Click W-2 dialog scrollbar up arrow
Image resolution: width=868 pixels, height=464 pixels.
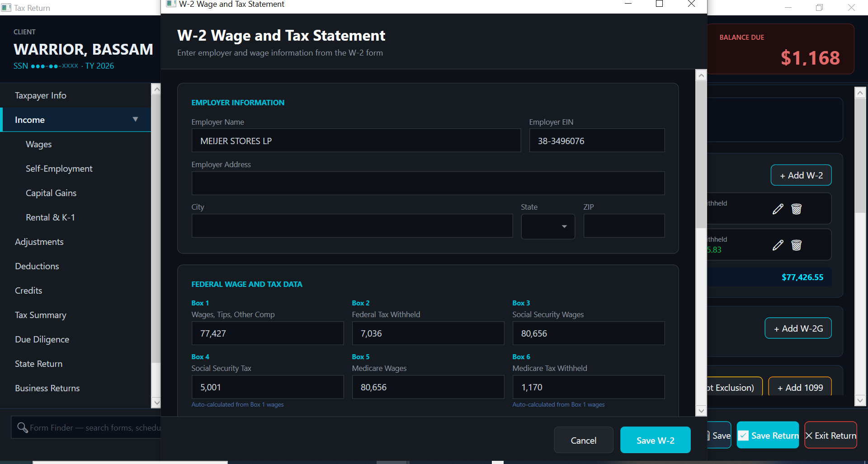point(701,75)
